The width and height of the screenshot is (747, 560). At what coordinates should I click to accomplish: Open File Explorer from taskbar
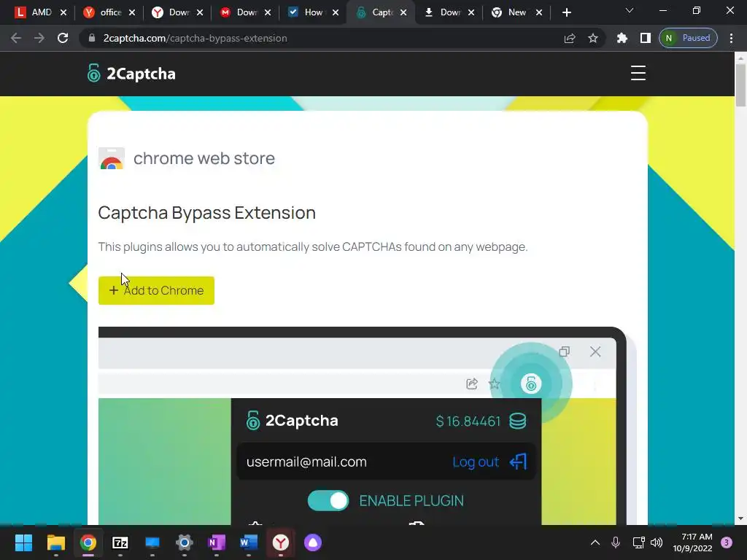(x=55, y=542)
